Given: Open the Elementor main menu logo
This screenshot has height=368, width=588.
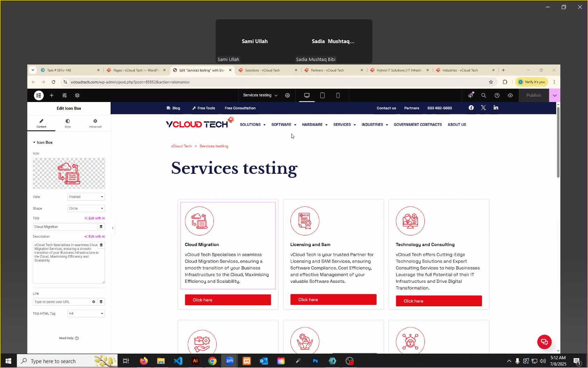Looking at the screenshot, I should (39, 95).
